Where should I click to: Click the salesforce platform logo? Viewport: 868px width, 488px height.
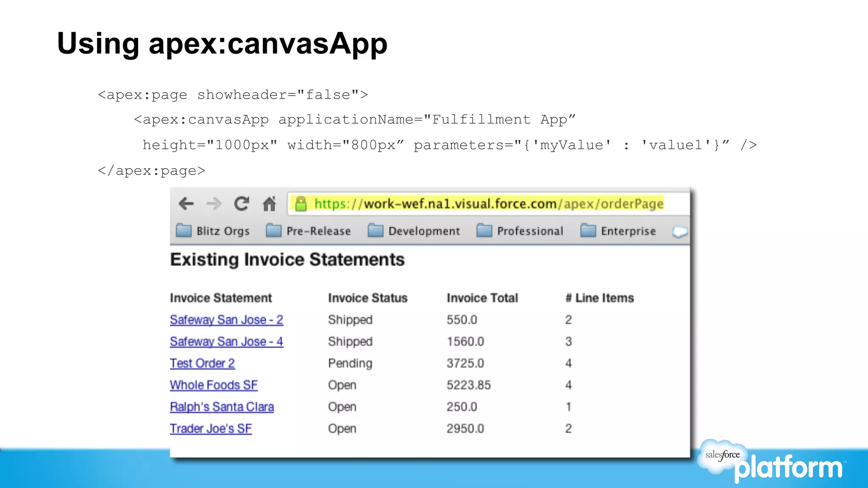pos(771,463)
